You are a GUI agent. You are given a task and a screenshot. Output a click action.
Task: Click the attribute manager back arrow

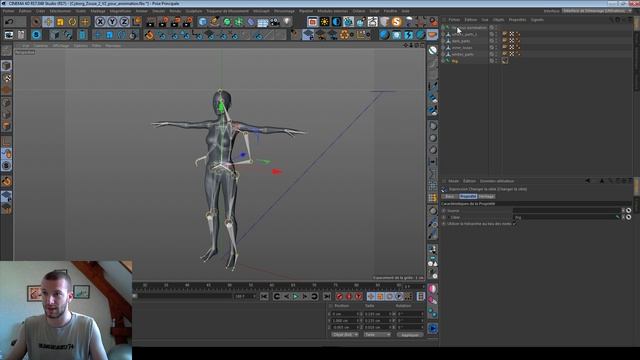click(588, 181)
